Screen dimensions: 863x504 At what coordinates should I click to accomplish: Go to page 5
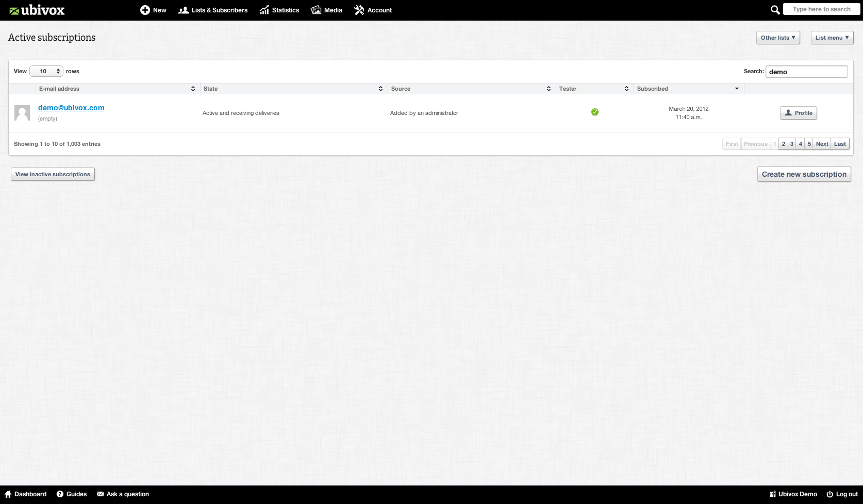tap(809, 144)
